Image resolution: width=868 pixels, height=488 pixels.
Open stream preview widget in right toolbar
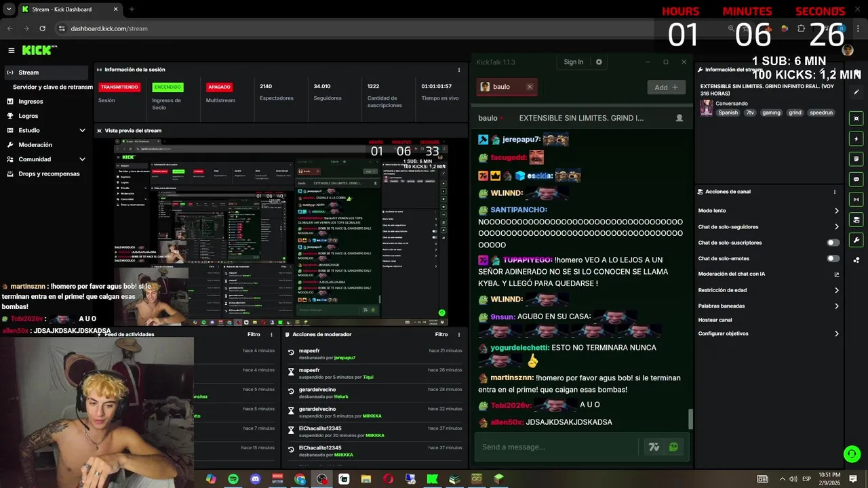tap(856, 119)
